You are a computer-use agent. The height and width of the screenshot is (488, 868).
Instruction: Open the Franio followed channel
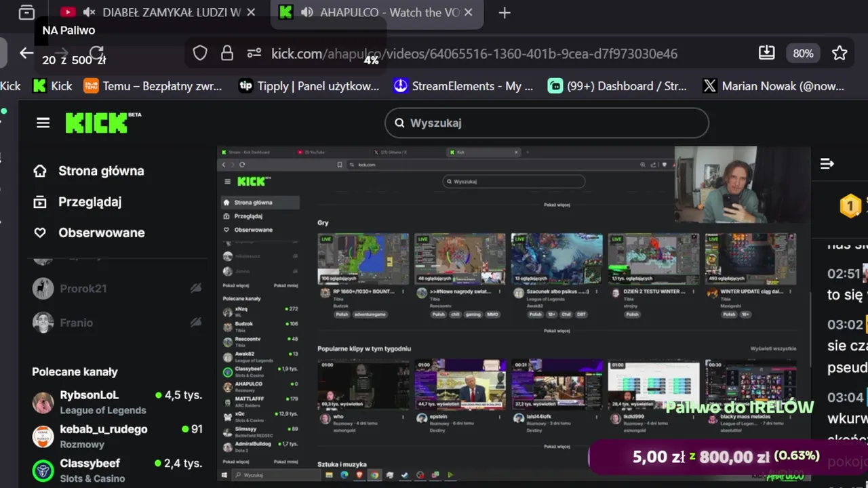(117, 323)
